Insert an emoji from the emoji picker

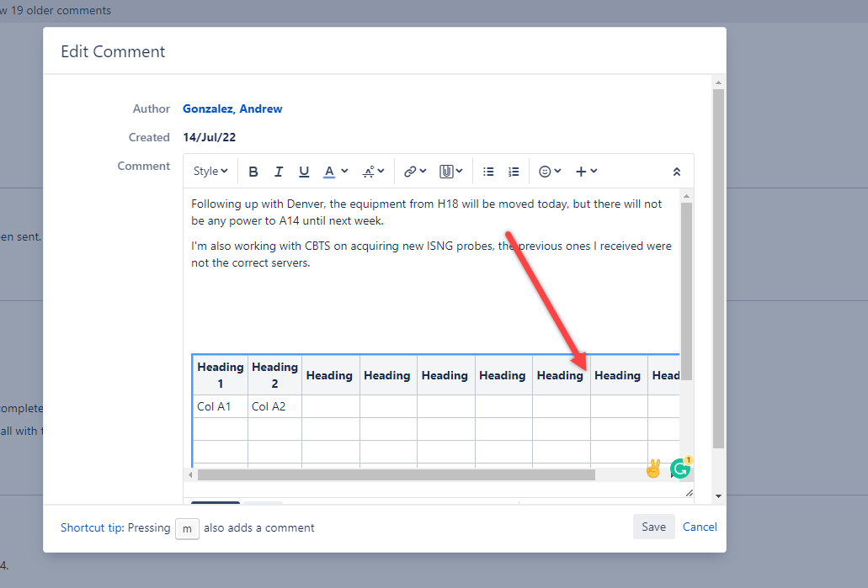click(545, 171)
